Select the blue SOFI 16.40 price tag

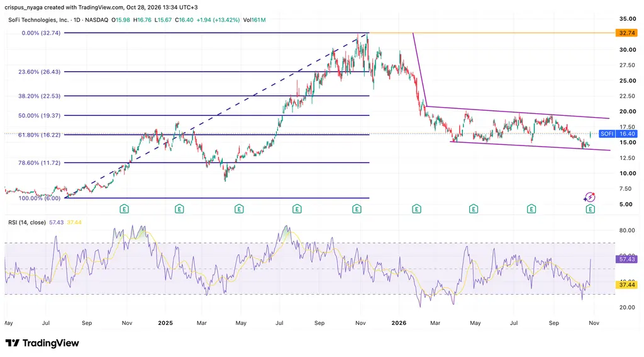(618, 133)
